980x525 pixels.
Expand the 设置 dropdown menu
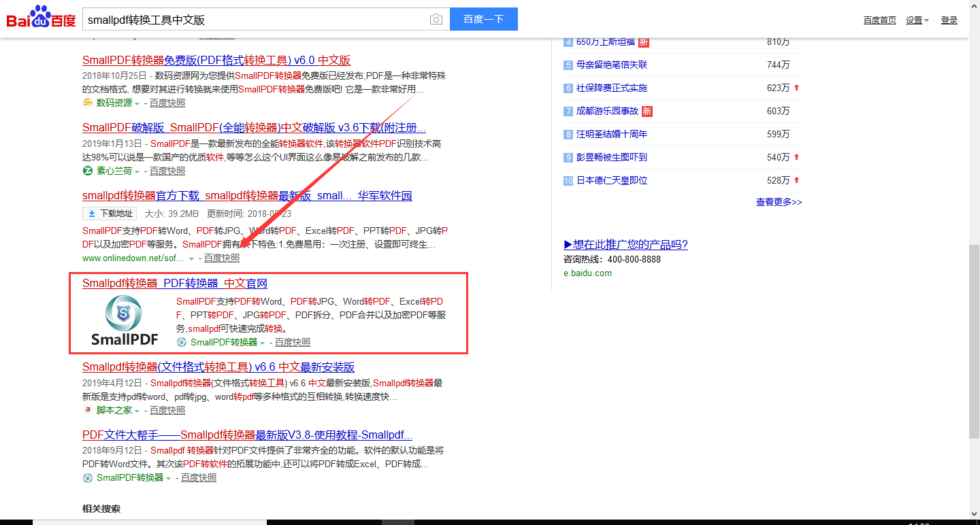click(917, 20)
